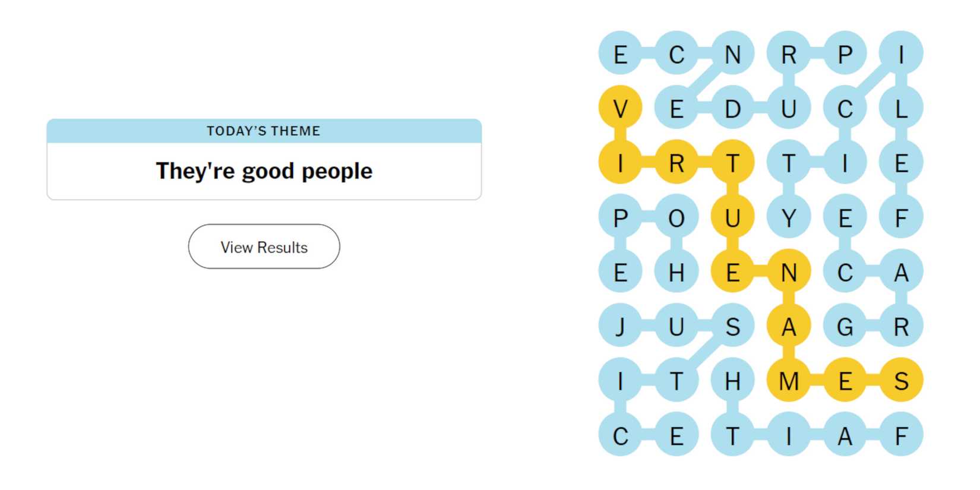Click the F in the bottom-right corner
This screenshot has height=490, width=980.
901,435
